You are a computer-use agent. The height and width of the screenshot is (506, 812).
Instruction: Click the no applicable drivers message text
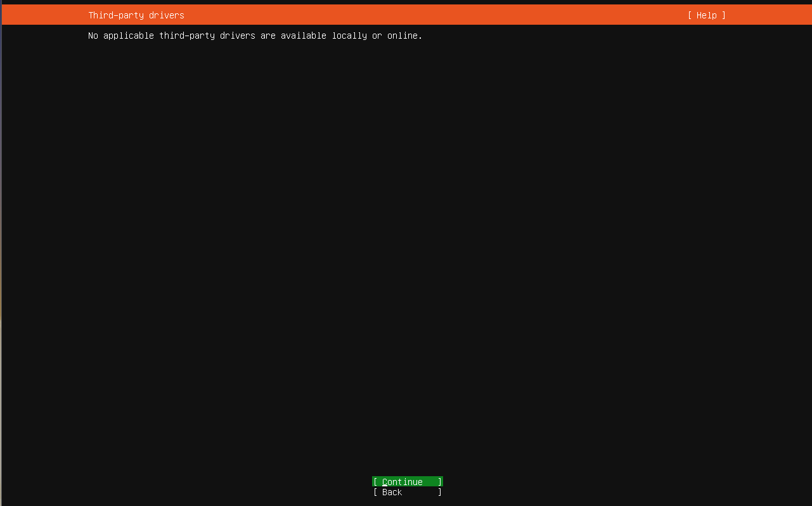click(x=255, y=36)
